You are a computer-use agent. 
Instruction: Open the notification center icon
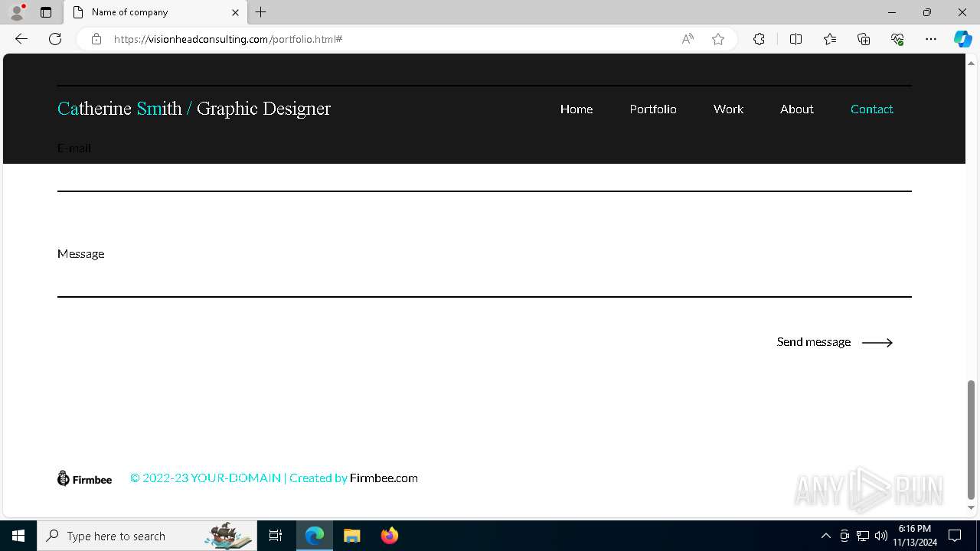tap(955, 536)
